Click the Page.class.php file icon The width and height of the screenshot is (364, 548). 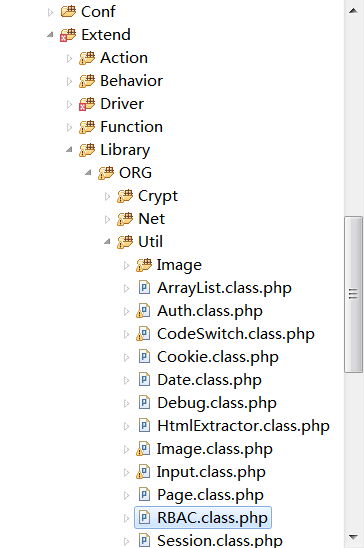coord(144,495)
